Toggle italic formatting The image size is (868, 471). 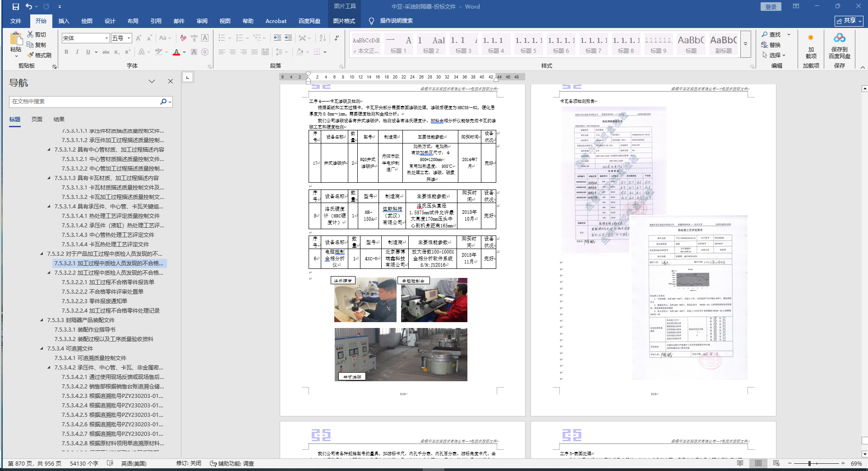pyautogui.click(x=77, y=52)
